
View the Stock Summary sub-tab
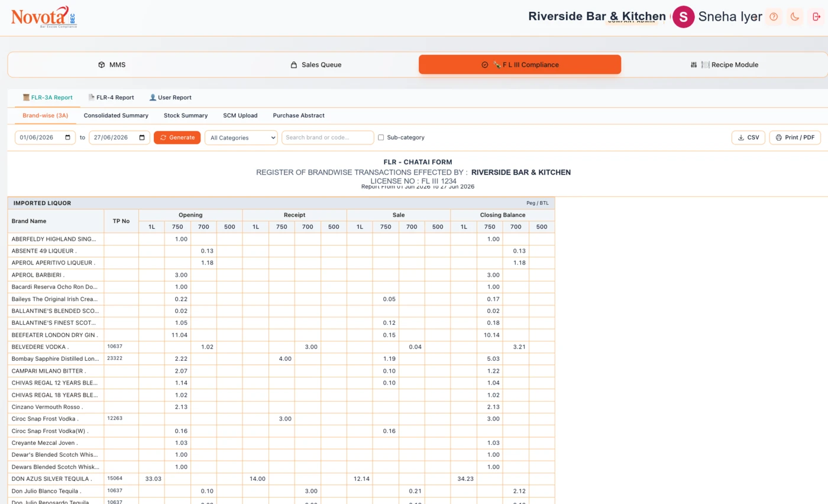pos(186,115)
